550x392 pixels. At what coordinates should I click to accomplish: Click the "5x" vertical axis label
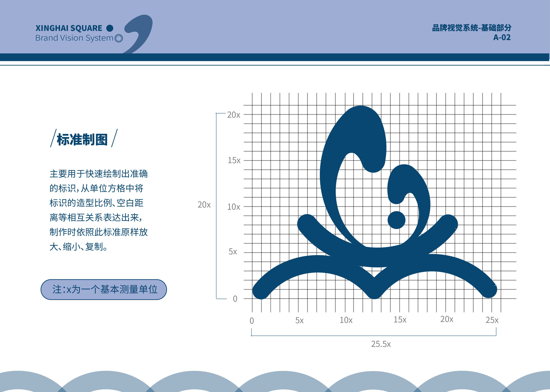[233, 252]
